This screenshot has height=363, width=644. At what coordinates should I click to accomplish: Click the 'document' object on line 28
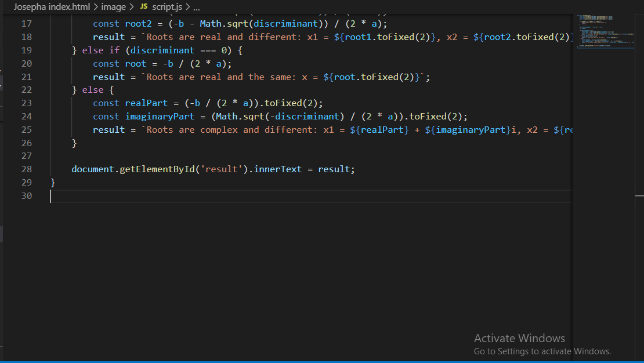93,169
